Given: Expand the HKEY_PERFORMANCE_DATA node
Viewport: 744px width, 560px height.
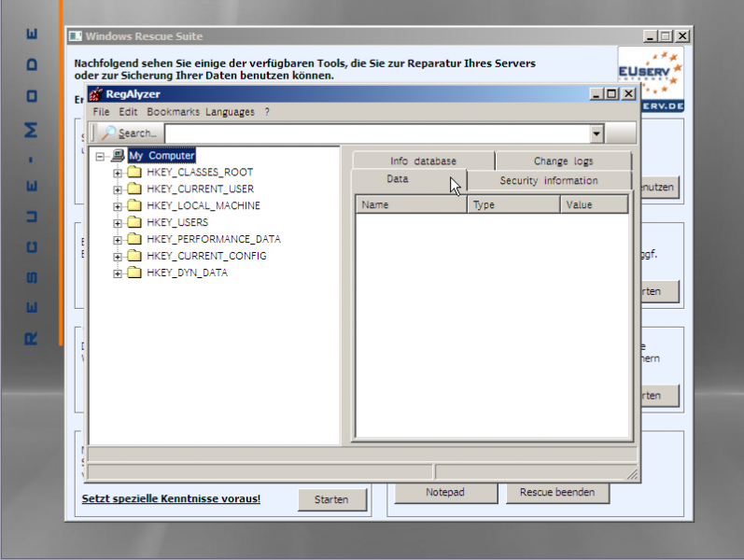Looking at the screenshot, I should coord(118,240).
